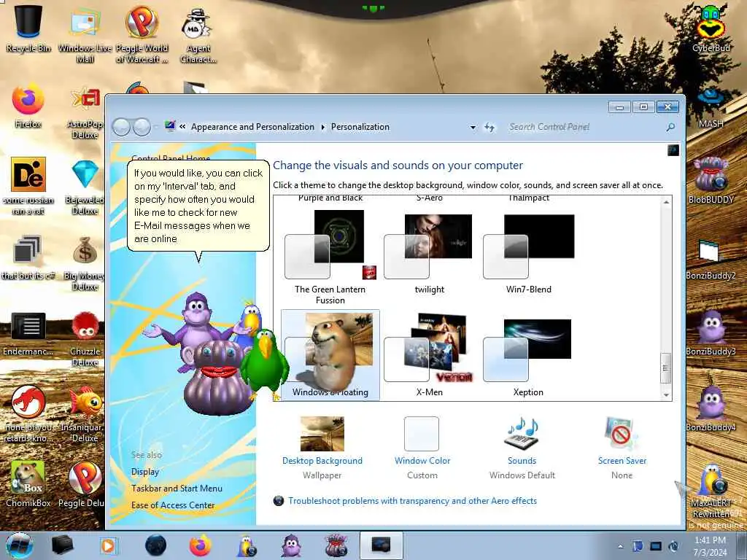Open Firefox from the taskbar
The height and width of the screenshot is (560, 747).
click(x=200, y=545)
